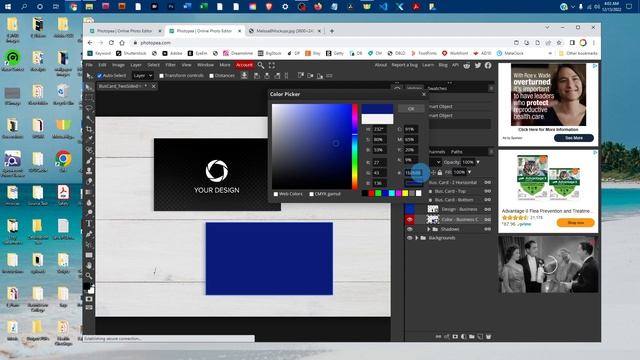Select the Pen tool
The height and width of the screenshot is (360, 640).
point(89,234)
